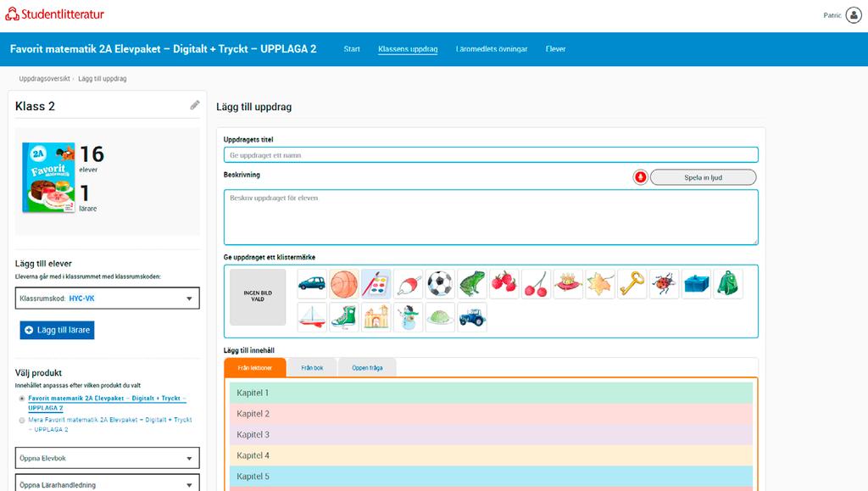This screenshot has width=868, height=491.
Task: Pick the green sneaker sticker
Action: click(344, 317)
